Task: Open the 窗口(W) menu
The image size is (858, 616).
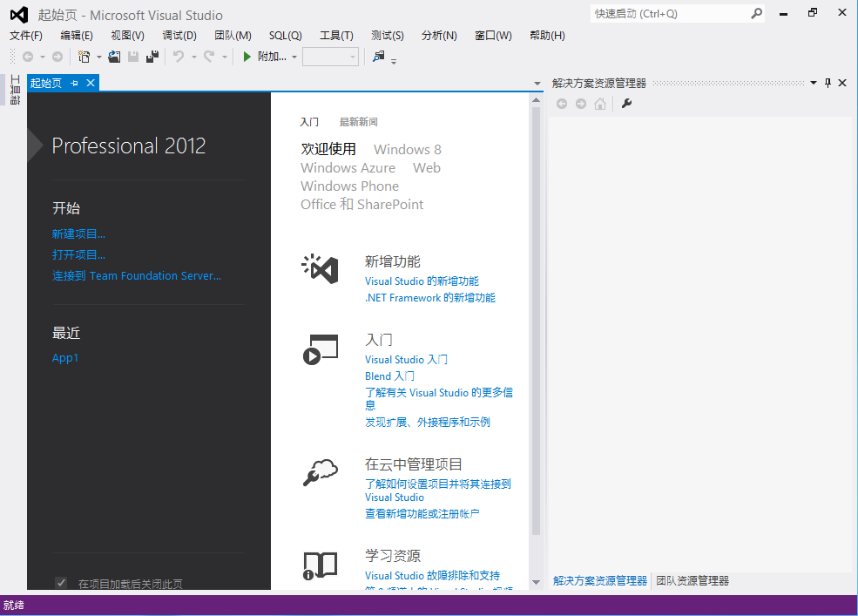Action: click(493, 36)
